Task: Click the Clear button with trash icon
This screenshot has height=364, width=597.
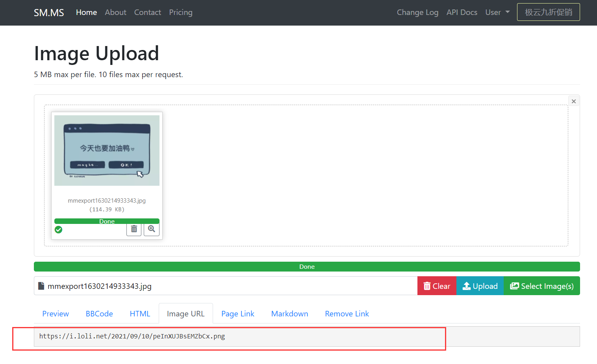Action: coord(437,286)
